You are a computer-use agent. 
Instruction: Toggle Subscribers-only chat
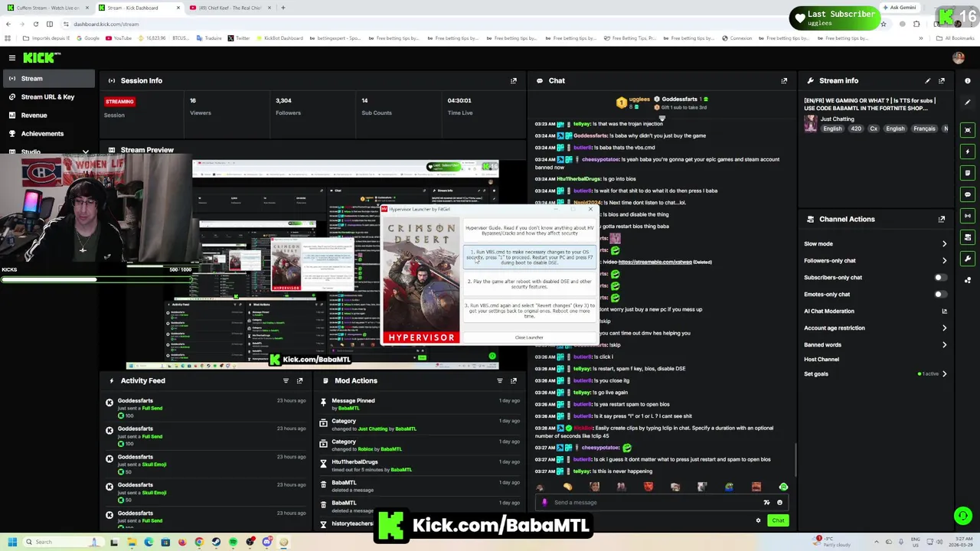[940, 278]
